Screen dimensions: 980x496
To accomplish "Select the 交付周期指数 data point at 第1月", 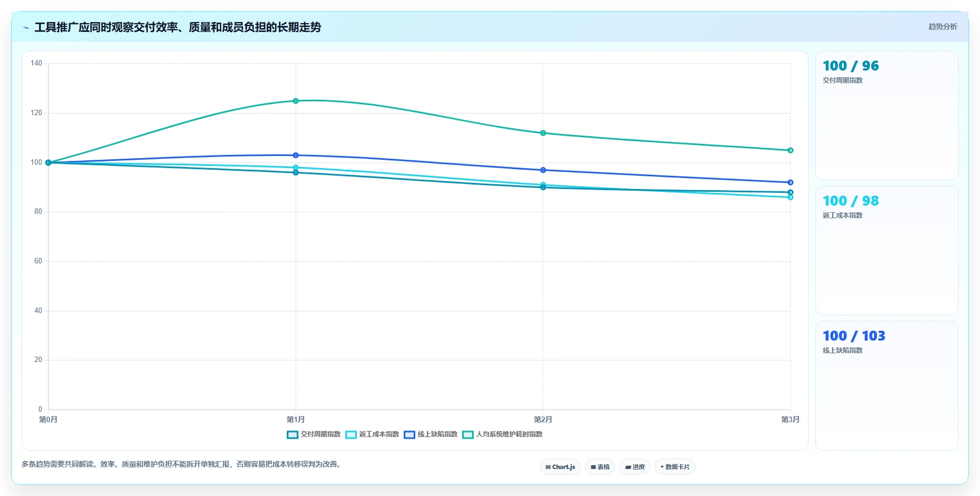I will pyautogui.click(x=296, y=172).
